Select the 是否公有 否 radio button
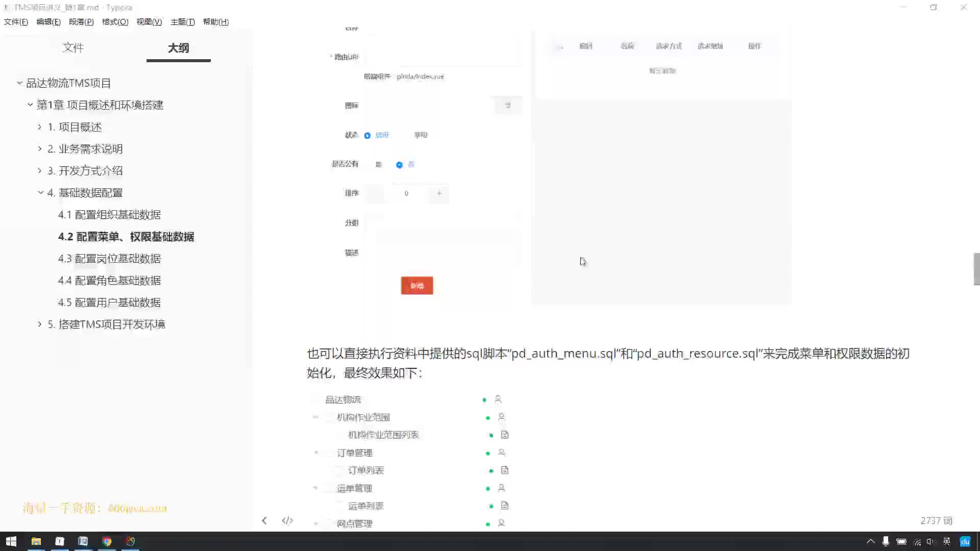Viewport: 980px width, 551px height. coord(399,165)
